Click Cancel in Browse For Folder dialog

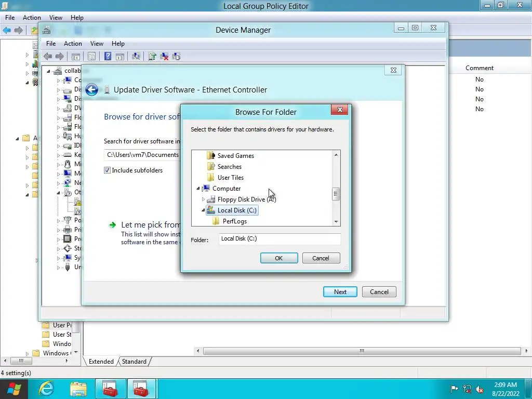(x=321, y=258)
